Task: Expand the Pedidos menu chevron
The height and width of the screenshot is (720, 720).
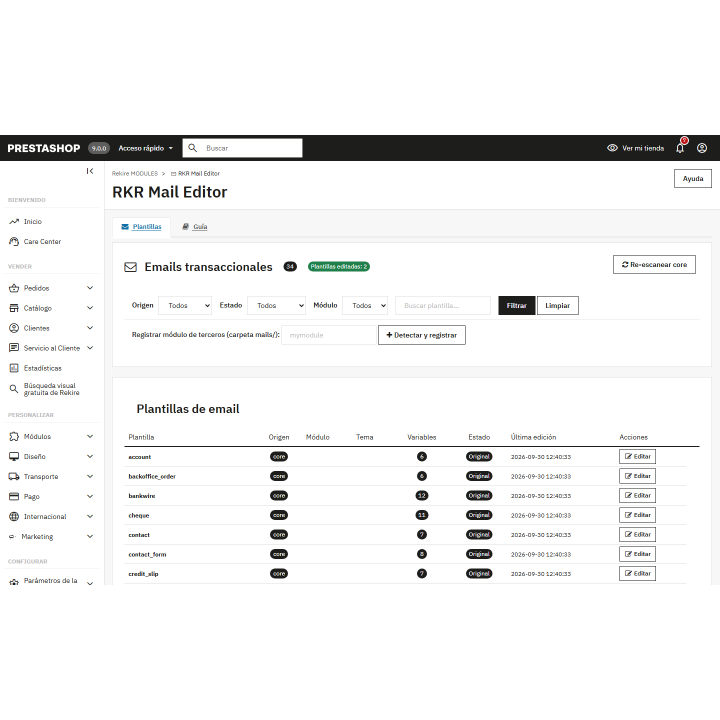Action: point(90,288)
